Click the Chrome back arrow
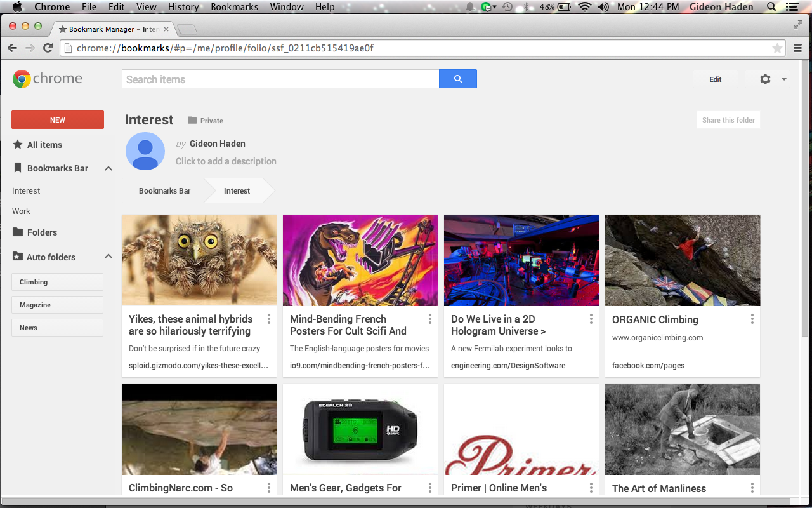 tap(12, 48)
